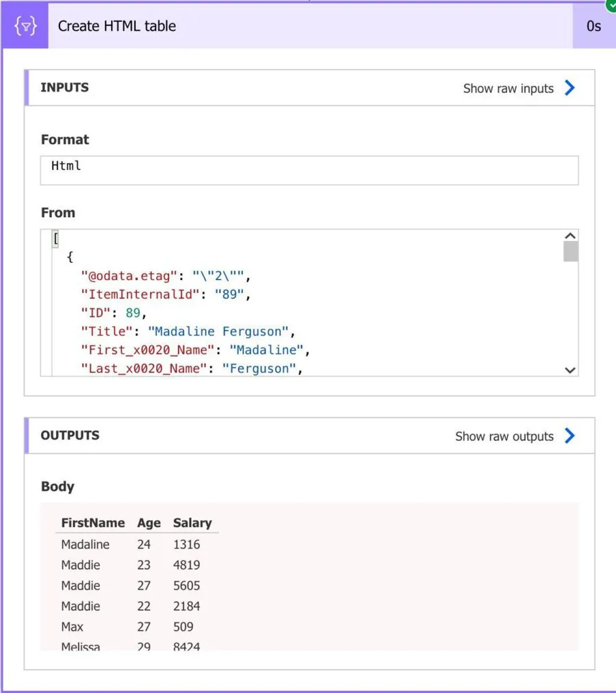Click the green success checkmark badge
Image resolution: width=616 pixels, height=693 pixels.
(611, 4)
